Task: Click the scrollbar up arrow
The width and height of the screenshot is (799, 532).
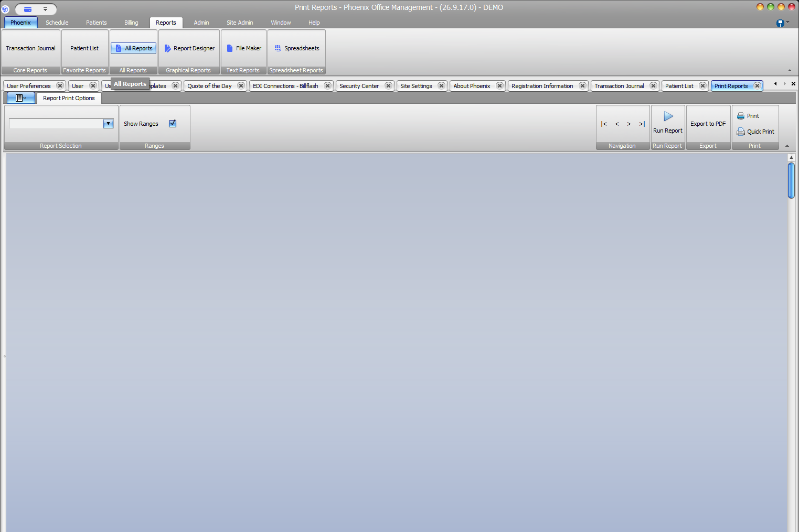Action: click(791, 157)
